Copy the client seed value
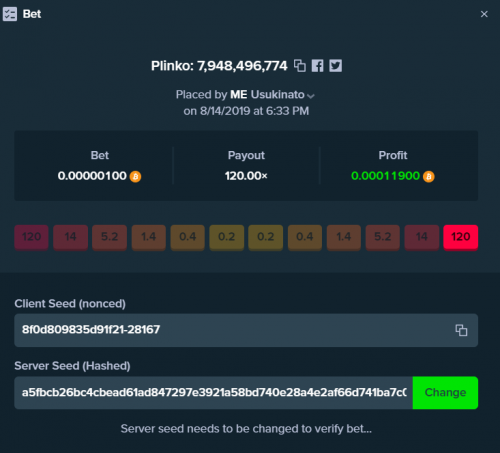Image resolution: width=500 pixels, height=453 pixels. point(461,330)
